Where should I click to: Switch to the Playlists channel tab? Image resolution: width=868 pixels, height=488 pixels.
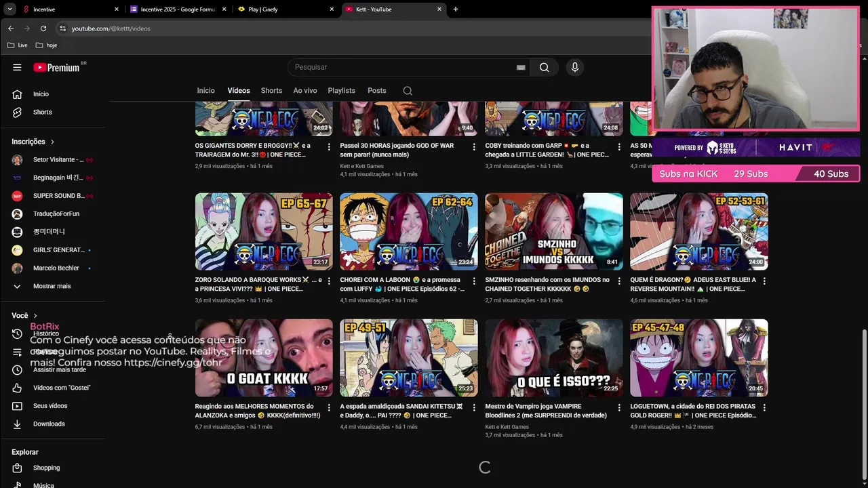coord(342,91)
